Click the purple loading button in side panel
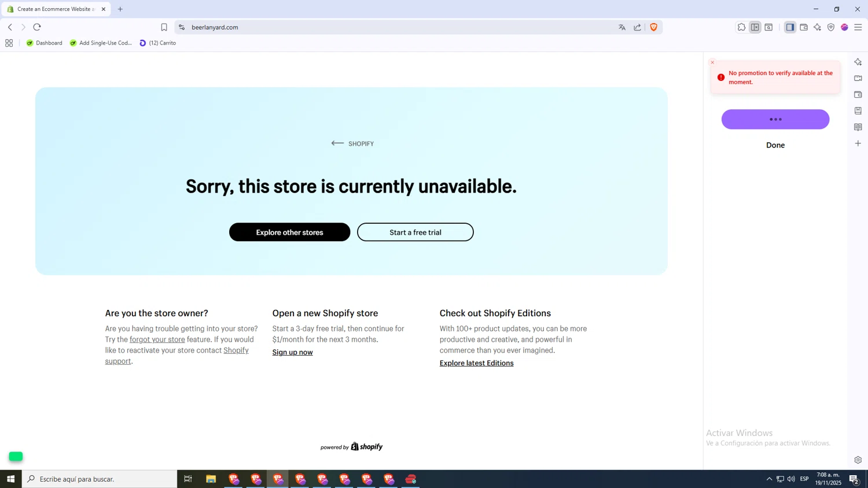 775,119
